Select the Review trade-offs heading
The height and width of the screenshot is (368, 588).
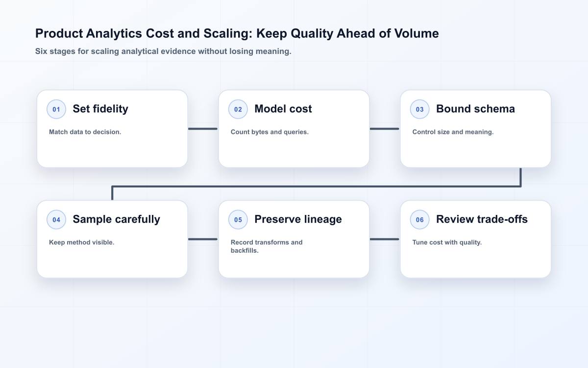point(482,219)
